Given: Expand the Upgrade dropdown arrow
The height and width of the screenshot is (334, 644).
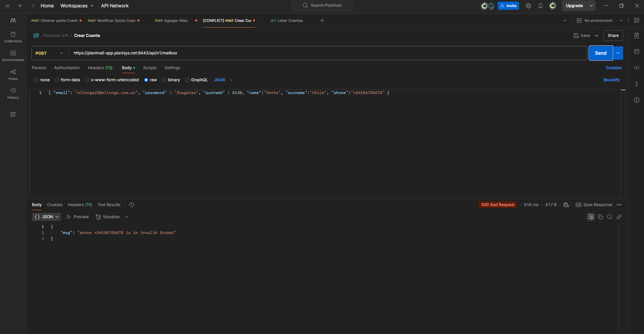Looking at the screenshot, I should [x=591, y=6].
